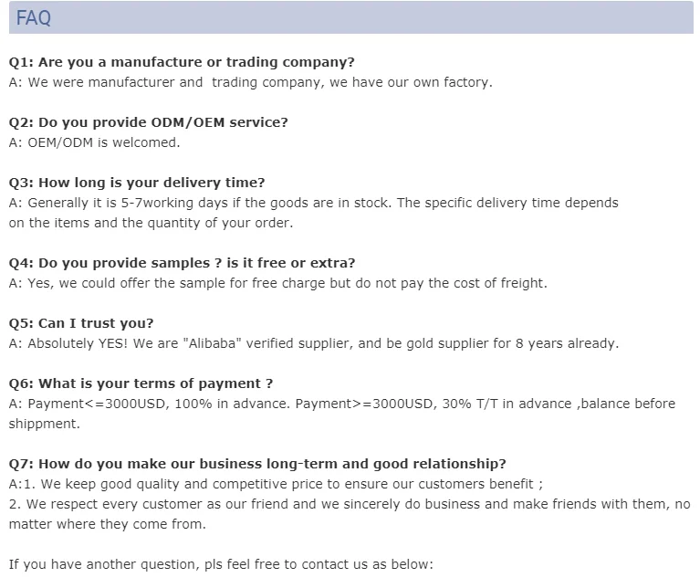The image size is (700, 588).
Task: Click the Payment<=3000USD answer line
Action: click(x=341, y=404)
